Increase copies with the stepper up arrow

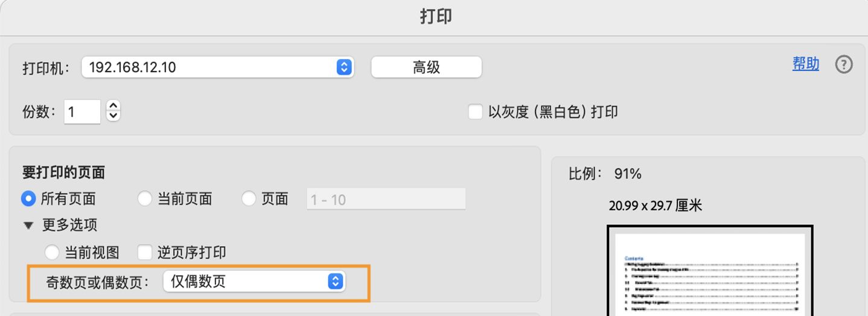click(x=113, y=106)
